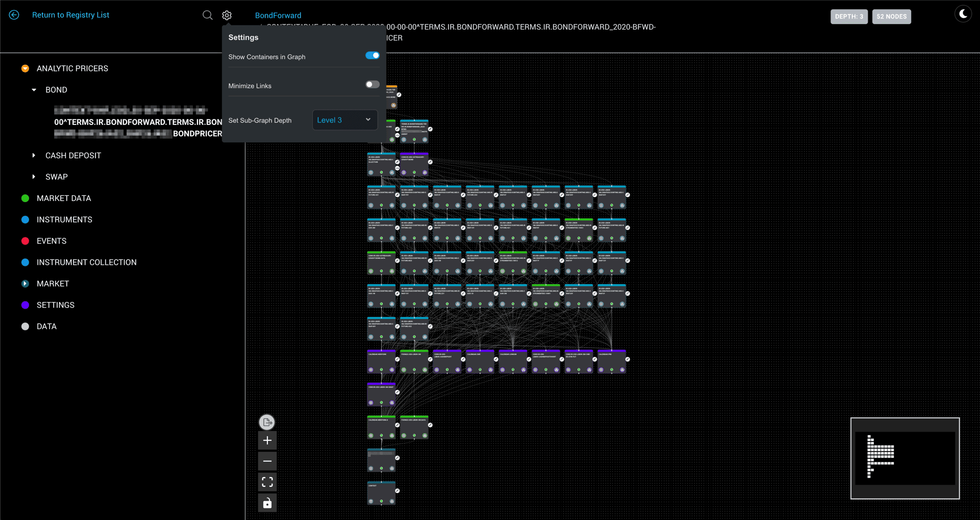Select the BondForward tab in the header

pos(278,15)
